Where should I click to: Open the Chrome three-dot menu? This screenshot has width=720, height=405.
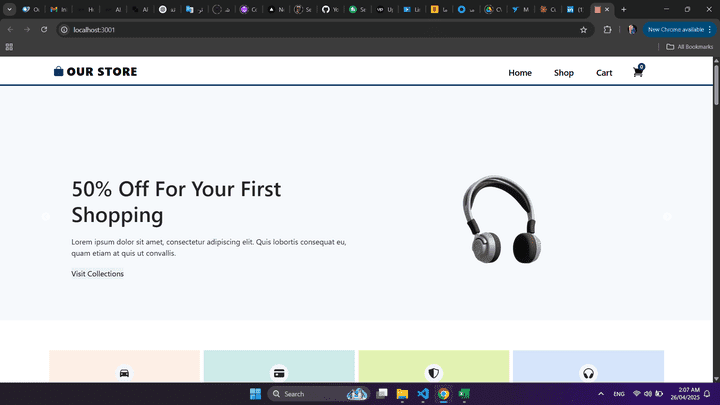click(710, 30)
